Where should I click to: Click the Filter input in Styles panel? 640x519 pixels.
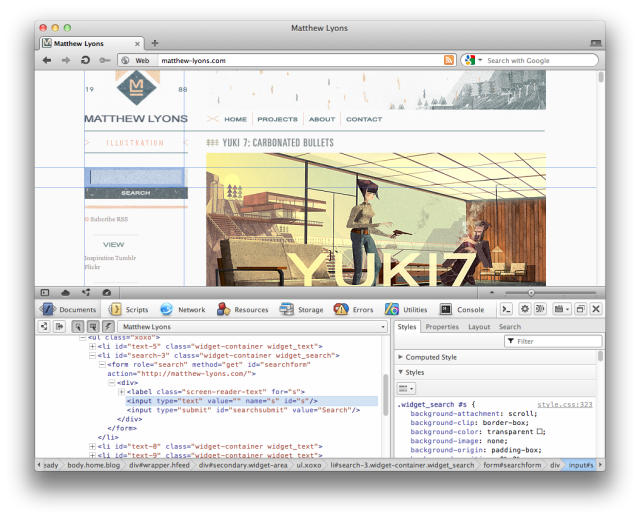coord(553,341)
